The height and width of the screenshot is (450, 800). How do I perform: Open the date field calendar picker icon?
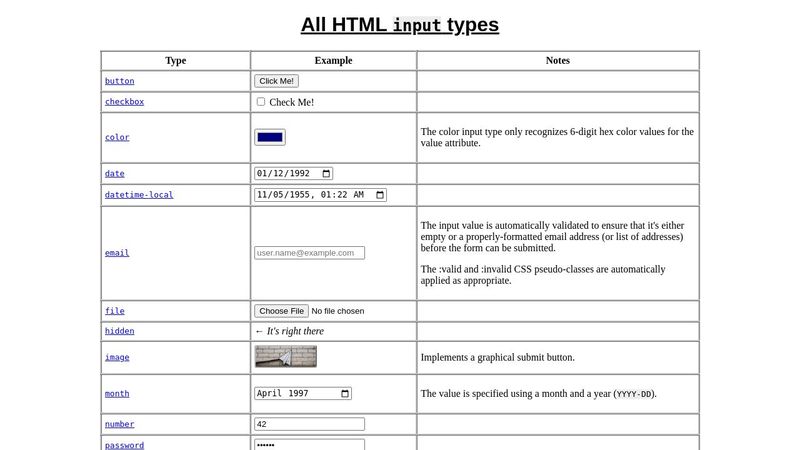click(x=326, y=173)
